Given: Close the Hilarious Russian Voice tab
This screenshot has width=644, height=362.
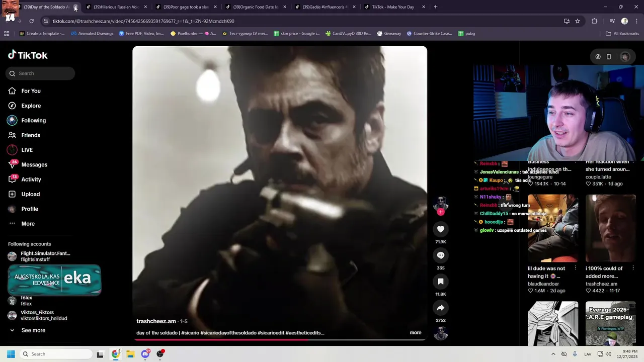Looking at the screenshot, I should [145, 7].
